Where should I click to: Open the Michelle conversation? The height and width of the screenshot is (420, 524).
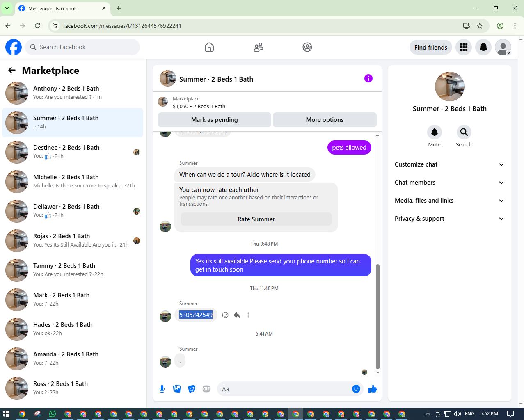(73, 182)
